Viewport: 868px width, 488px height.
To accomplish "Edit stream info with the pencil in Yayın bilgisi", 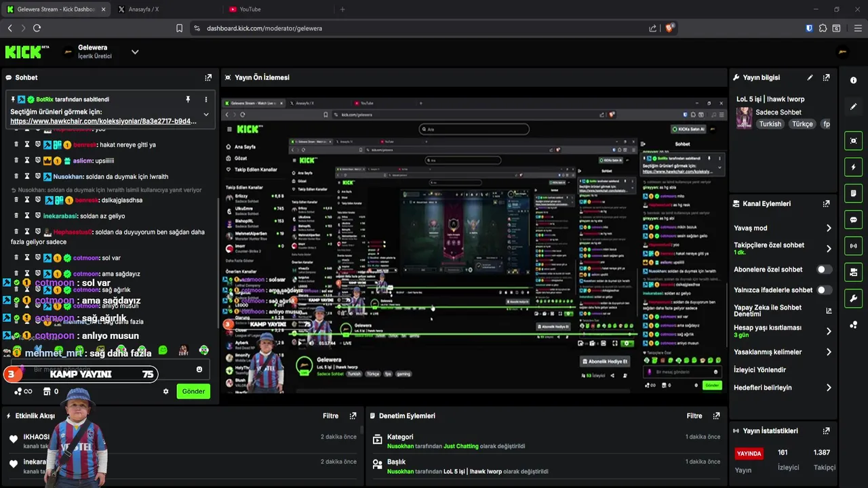I will point(810,78).
